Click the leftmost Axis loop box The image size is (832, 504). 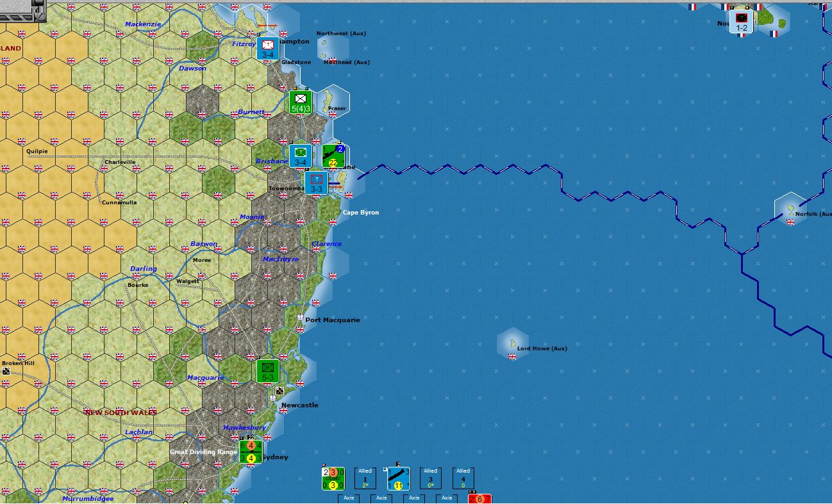[x=348, y=499]
